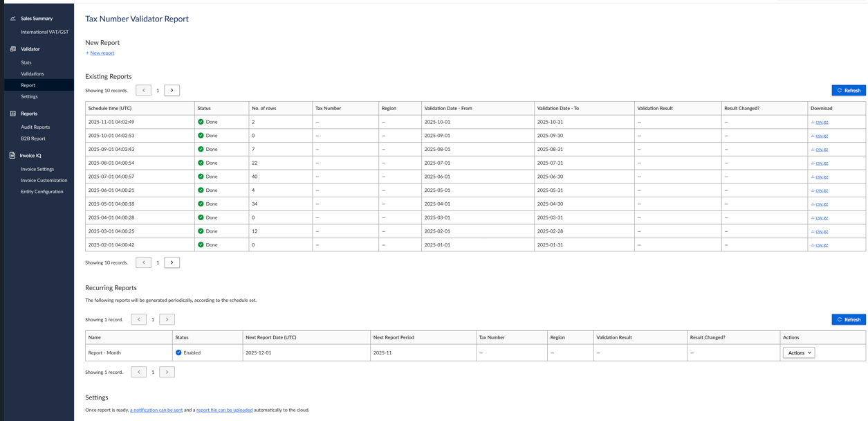Open 'a notification can be sent' link
The width and height of the screenshot is (868, 421).
(156, 410)
